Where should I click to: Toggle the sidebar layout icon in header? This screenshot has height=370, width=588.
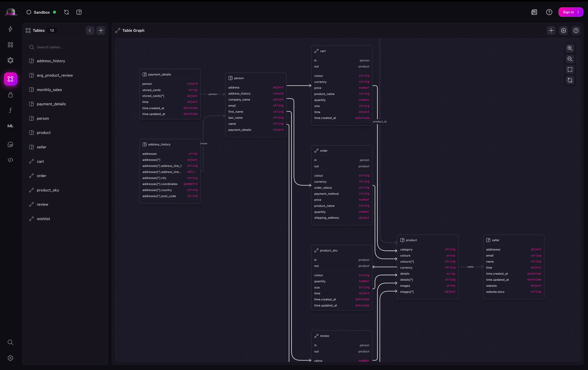point(79,12)
